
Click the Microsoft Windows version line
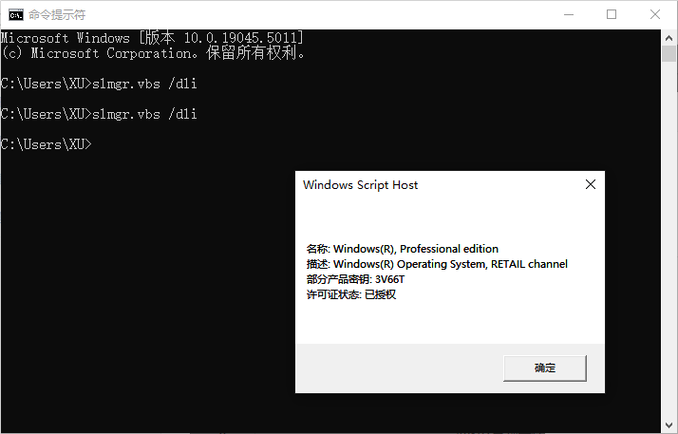click(x=152, y=38)
